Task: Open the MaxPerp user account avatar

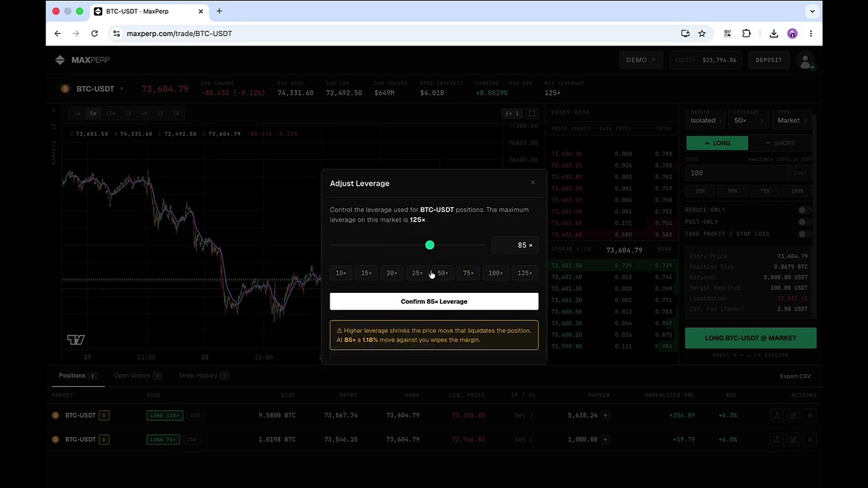Action: click(x=805, y=60)
